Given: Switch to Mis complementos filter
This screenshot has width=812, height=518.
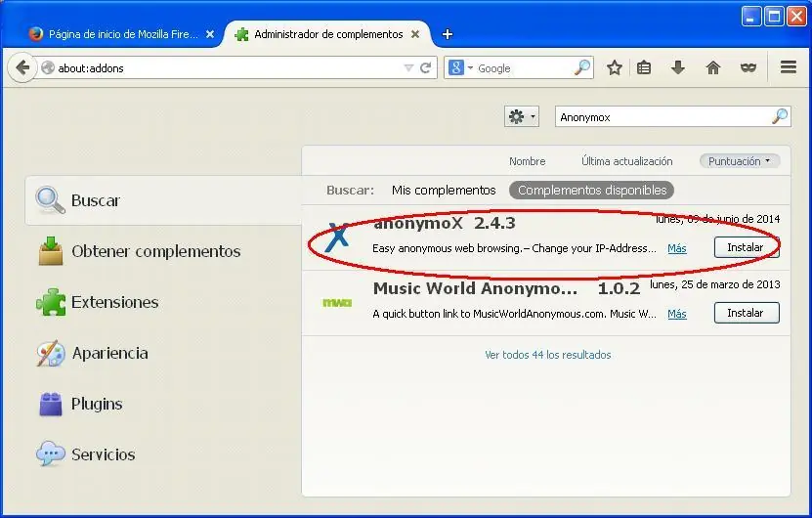Looking at the screenshot, I should (x=444, y=191).
